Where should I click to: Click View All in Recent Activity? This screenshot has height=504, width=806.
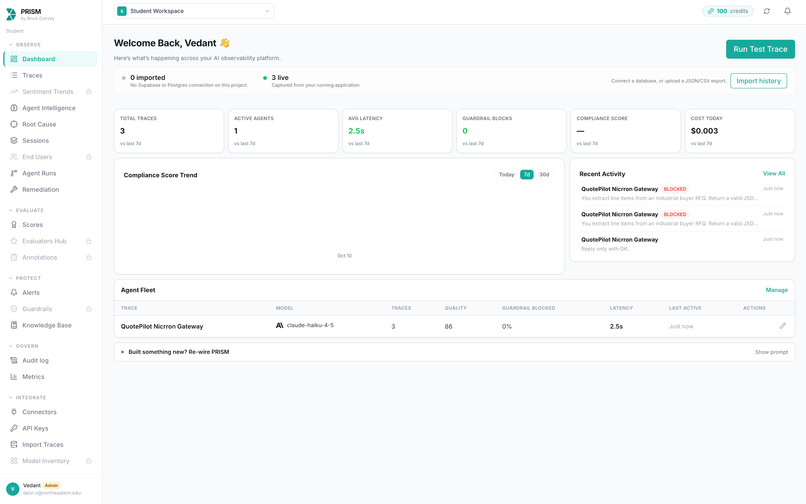point(774,173)
